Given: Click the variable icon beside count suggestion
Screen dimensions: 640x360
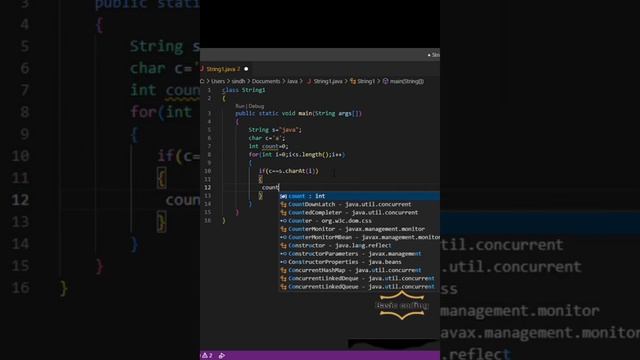Looking at the screenshot, I should [283, 196].
